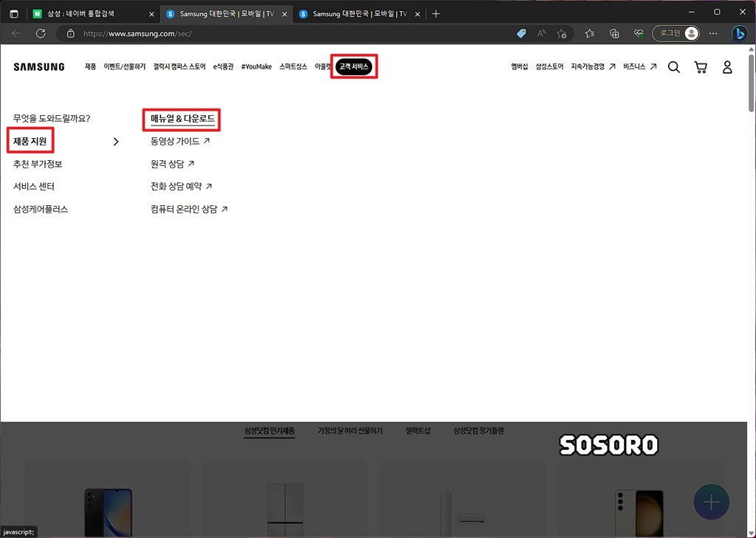Select the 셀렉트샵 tab
This screenshot has width=756, height=538.
(x=418, y=431)
